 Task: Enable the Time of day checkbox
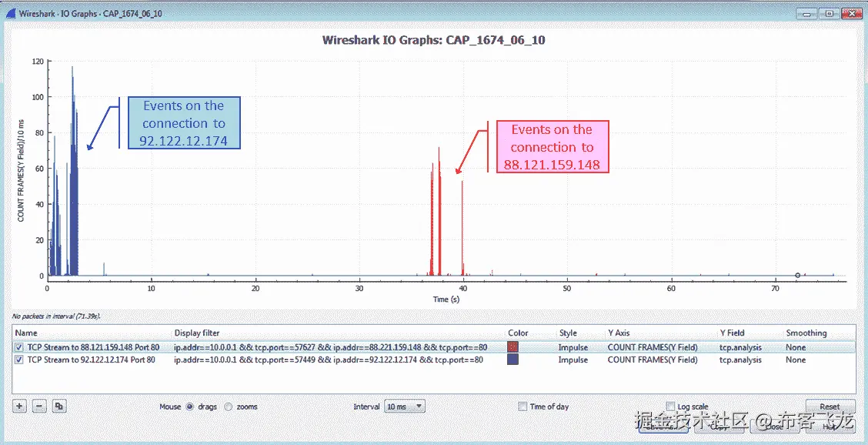[522, 407]
